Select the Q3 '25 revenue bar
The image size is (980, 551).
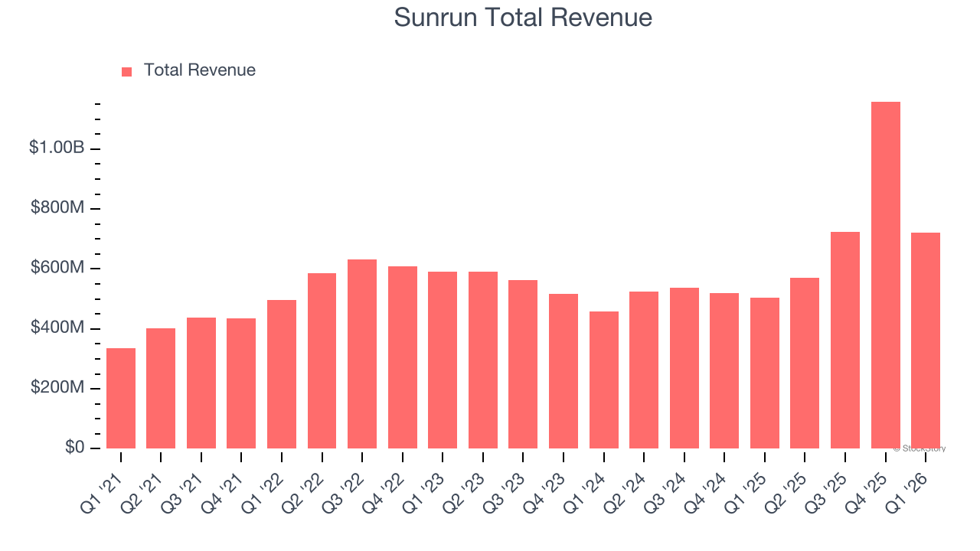click(845, 340)
